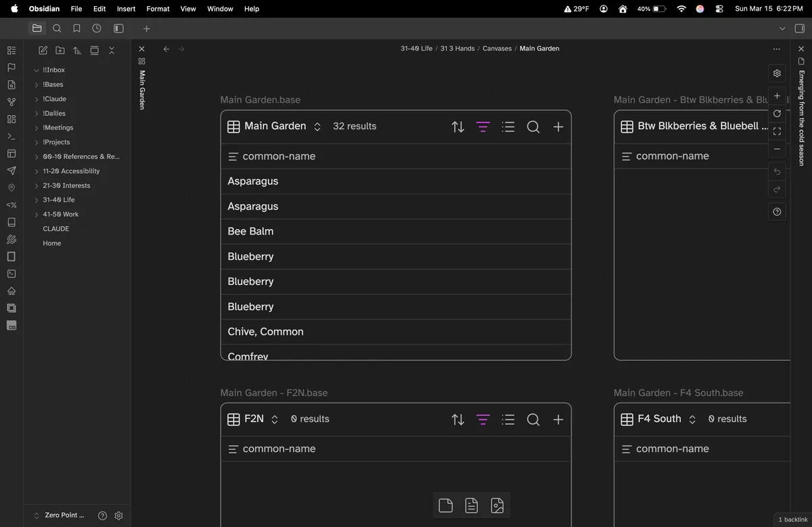Screen dimensions: 812x527
Task: Click the 1 backlink status link
Action: tap(792, 520)
